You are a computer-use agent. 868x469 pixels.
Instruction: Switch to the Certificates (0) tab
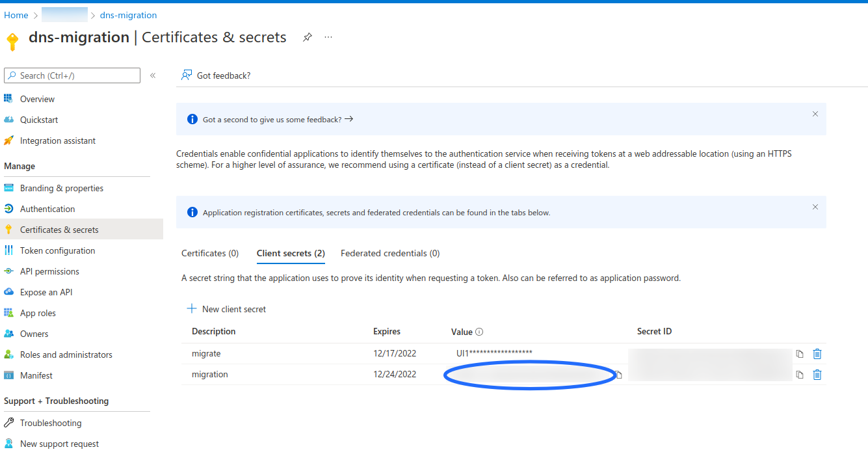[x=210, y=253]
